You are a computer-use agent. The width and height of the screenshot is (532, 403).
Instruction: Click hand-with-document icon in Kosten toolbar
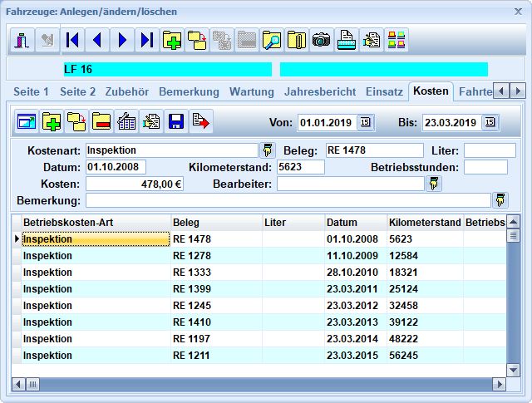click(151, 121)
